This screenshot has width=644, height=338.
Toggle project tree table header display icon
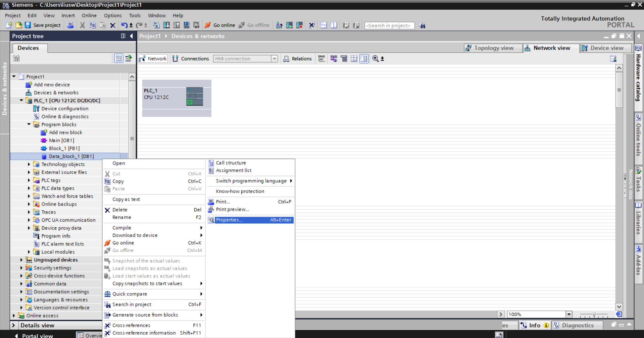[x=118, y=58]
